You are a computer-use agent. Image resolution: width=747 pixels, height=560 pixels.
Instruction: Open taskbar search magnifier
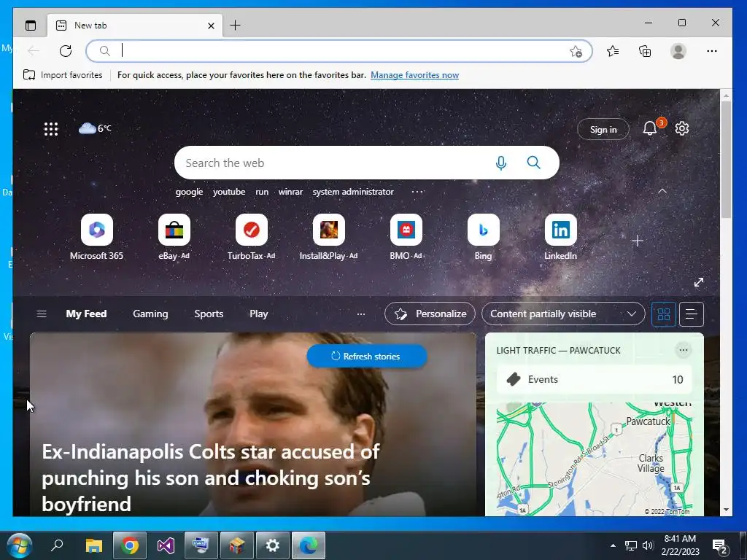[x=58, y=544]
